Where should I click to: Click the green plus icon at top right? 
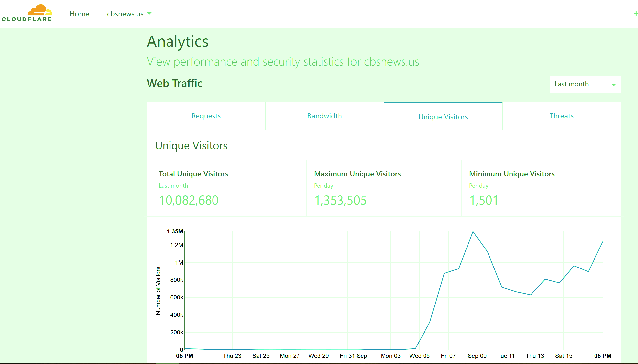(x=635, y=13)
